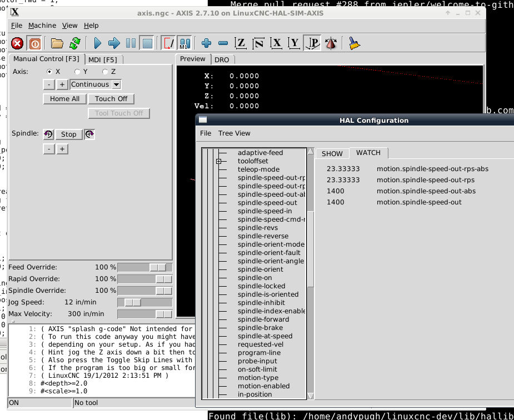Zoom out with the blue minus icon
514x420 pixels.
tap(223, 43)
